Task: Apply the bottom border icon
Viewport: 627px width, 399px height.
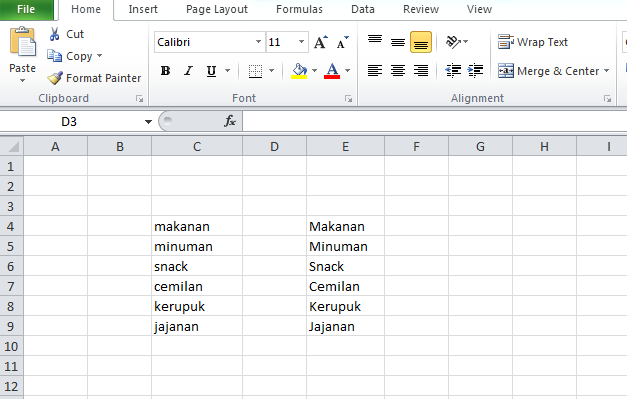Action: coord(255,71)
